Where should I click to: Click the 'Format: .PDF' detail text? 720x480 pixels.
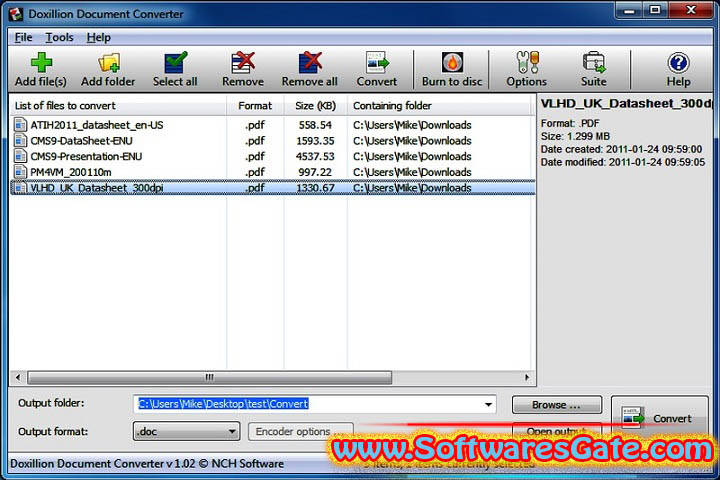[x=570, y=123]
